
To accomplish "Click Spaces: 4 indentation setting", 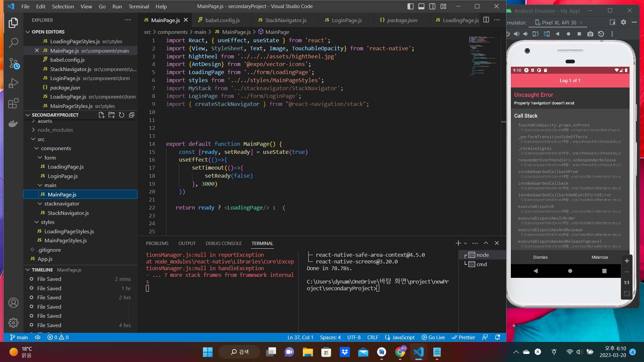I will click(330, 338).
